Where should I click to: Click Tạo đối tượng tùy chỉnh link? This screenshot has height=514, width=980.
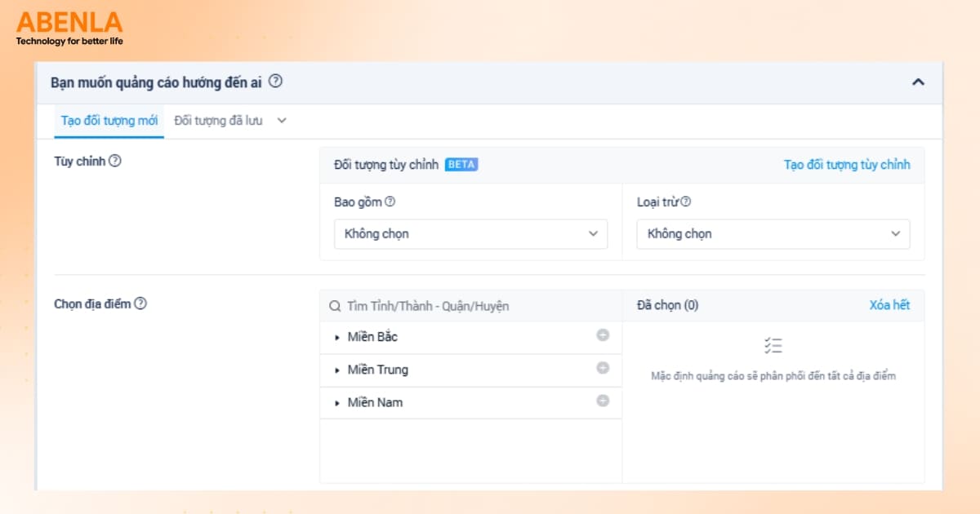pyautogui.click(x=847, y=165)
